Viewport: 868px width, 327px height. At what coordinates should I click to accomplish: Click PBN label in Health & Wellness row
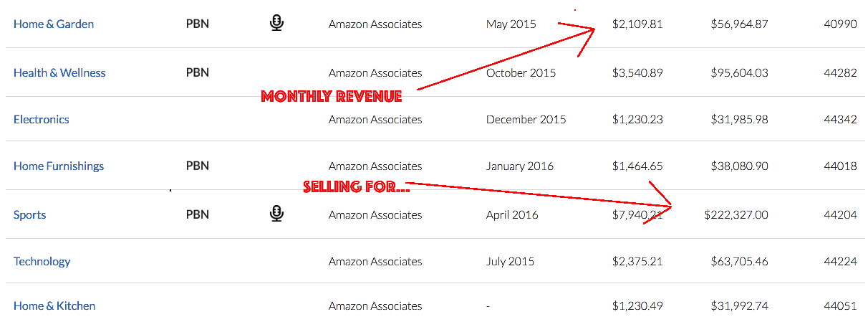[x=198, y=72]
